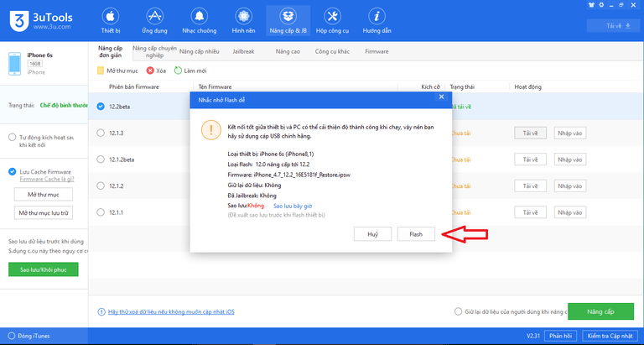Click Nhập vào for firmware 12.1.1
This screenshot has height=345, width=644.
(570, 212)
